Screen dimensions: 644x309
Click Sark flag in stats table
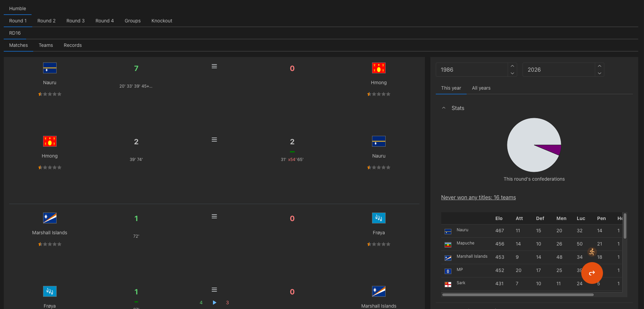[x=448, y=285]
